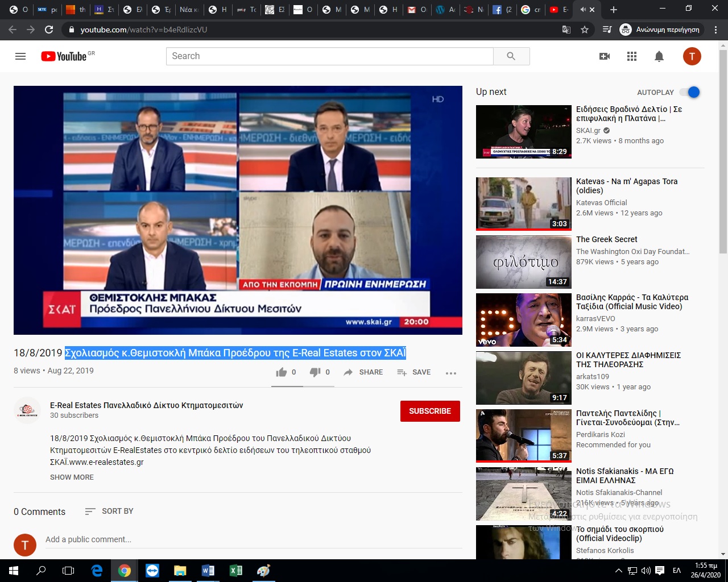
Task: Open the Chrome three-dot menu
Action: pos(716,30)
